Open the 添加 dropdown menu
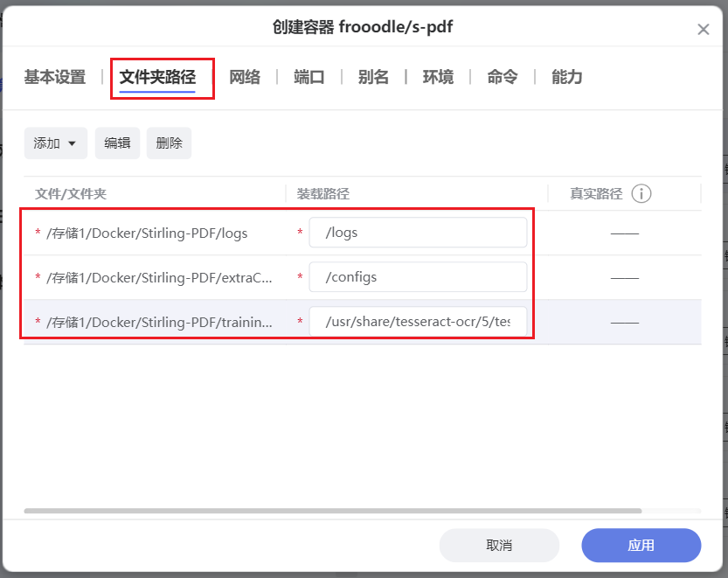Viewport: 728px width, 578px height. click(55, 143)
